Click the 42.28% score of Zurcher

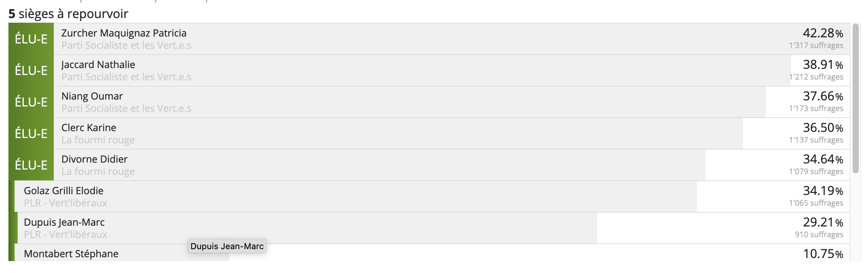(823, 33)
